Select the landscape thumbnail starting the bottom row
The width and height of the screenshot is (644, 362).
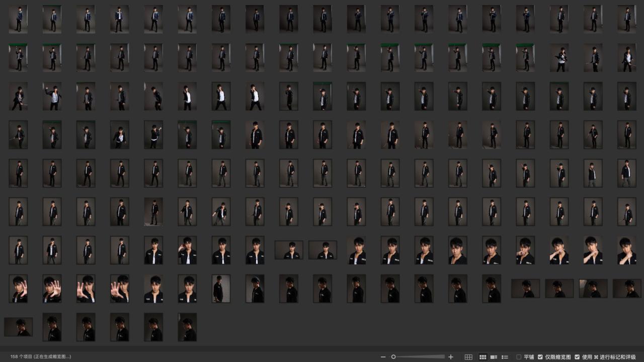tap(19, 327)
